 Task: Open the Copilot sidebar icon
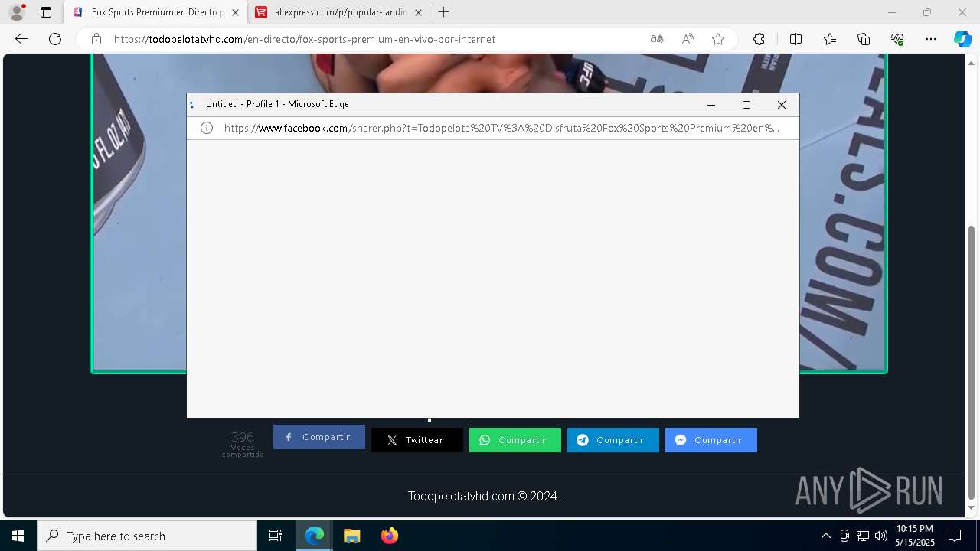tap(962, 39)
